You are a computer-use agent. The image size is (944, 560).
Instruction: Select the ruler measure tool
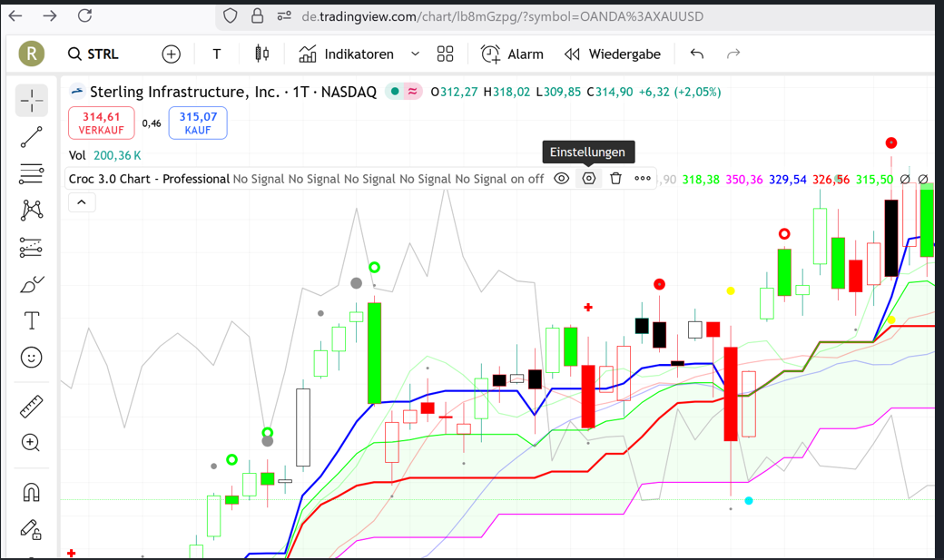(x=32, y=406)
